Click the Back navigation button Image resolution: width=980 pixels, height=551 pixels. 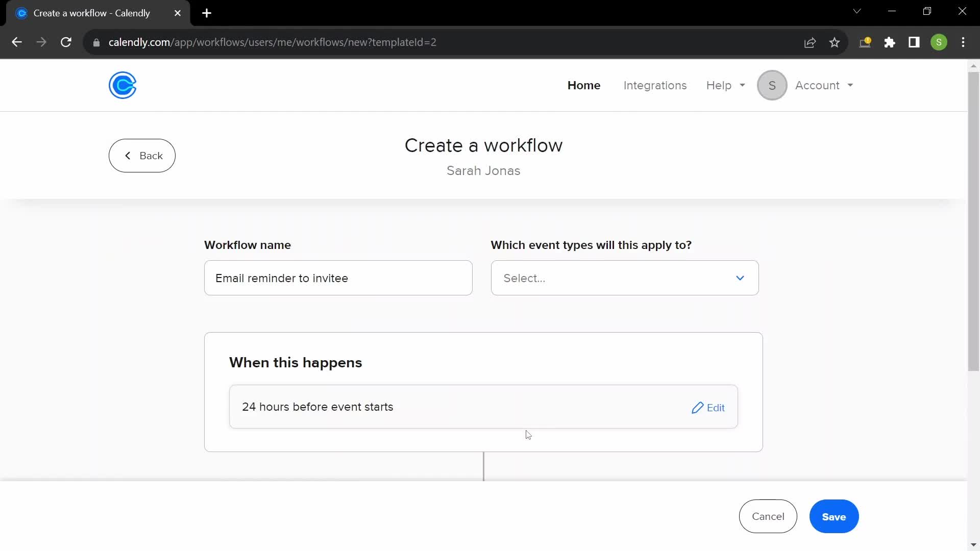click(x=142, y=156)
